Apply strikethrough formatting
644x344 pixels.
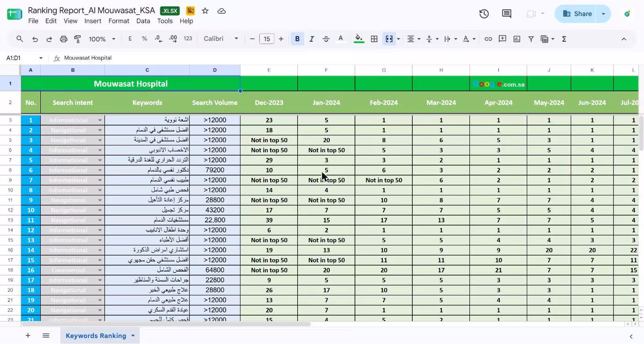326,39
